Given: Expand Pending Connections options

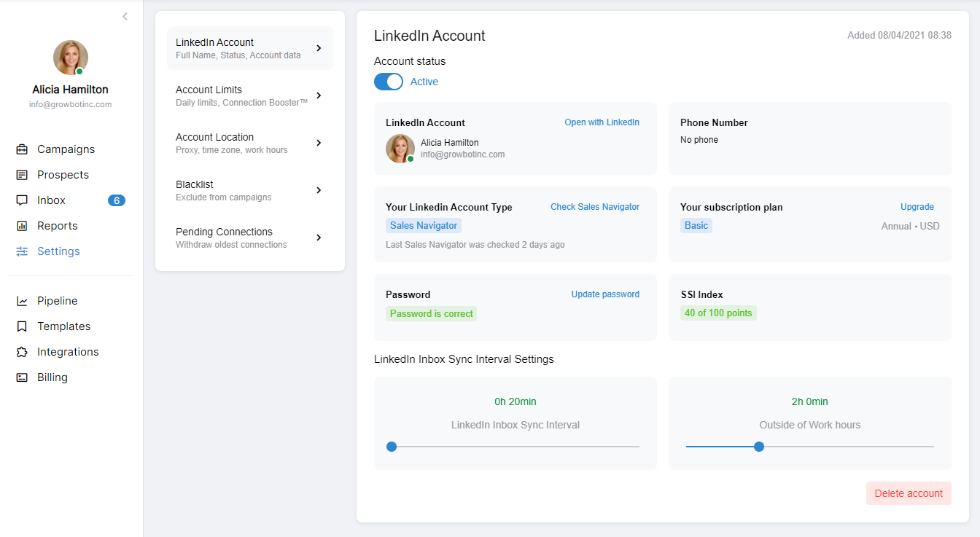Looking at the screenshot, I should [249, 237].
